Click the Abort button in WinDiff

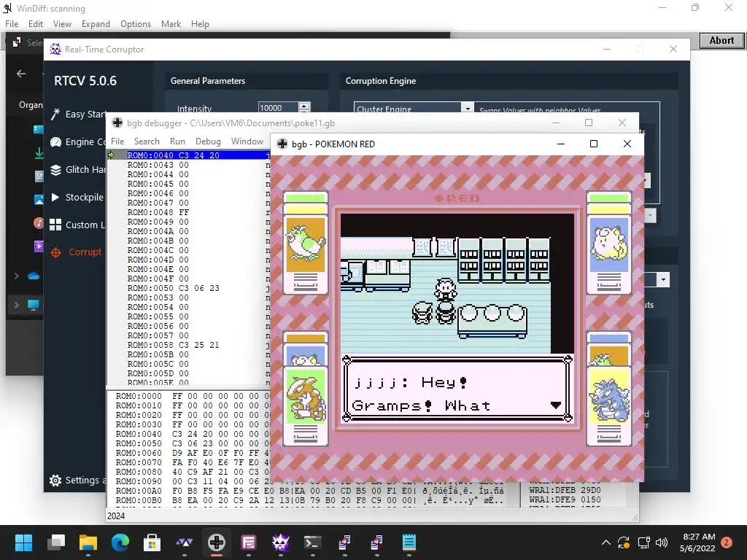click(721, 41)
